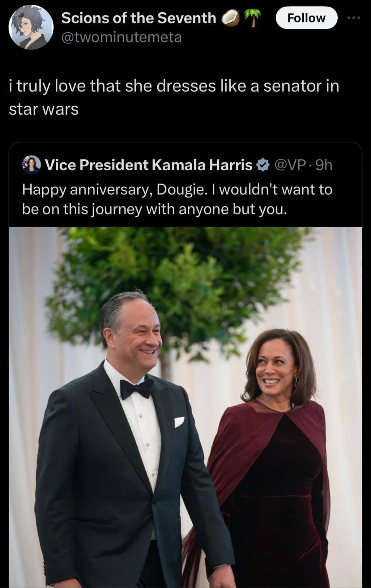Image resolution: width=371 pixels, height=588 pixels.
Task: Click the white pocket square on the tuxedo
Action: click(x=179, y=421)
